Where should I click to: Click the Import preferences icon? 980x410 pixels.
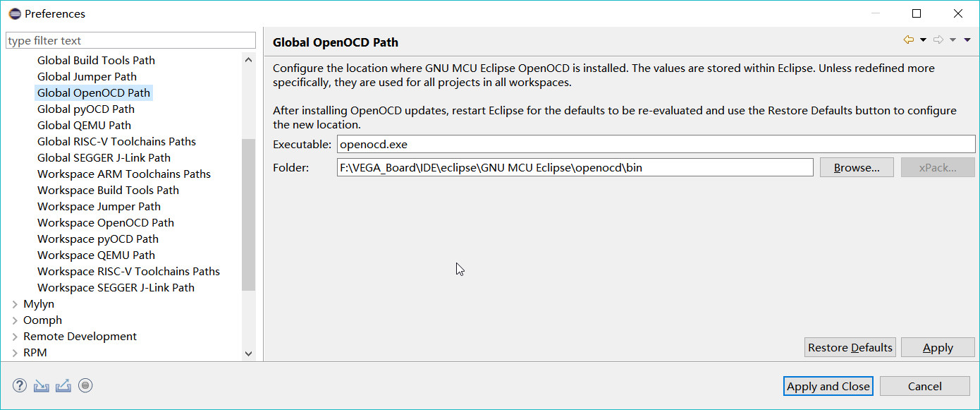[x=42, y=385]
